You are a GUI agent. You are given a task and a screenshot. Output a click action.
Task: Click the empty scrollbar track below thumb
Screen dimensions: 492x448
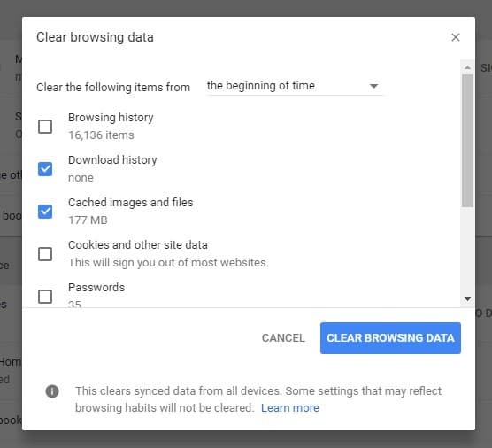tap(467, 251)
